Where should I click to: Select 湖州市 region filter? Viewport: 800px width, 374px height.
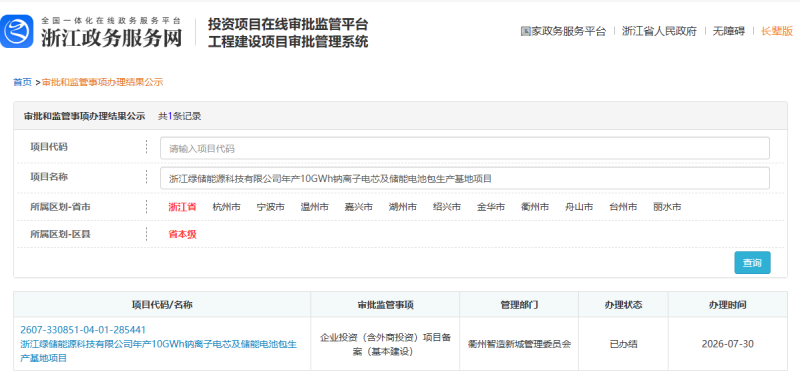click(403, 207)
